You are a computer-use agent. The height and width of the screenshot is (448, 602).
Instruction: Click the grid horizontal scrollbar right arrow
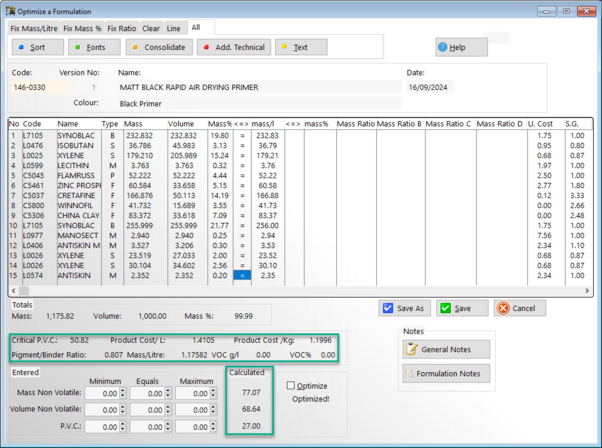tap(587, 291)
